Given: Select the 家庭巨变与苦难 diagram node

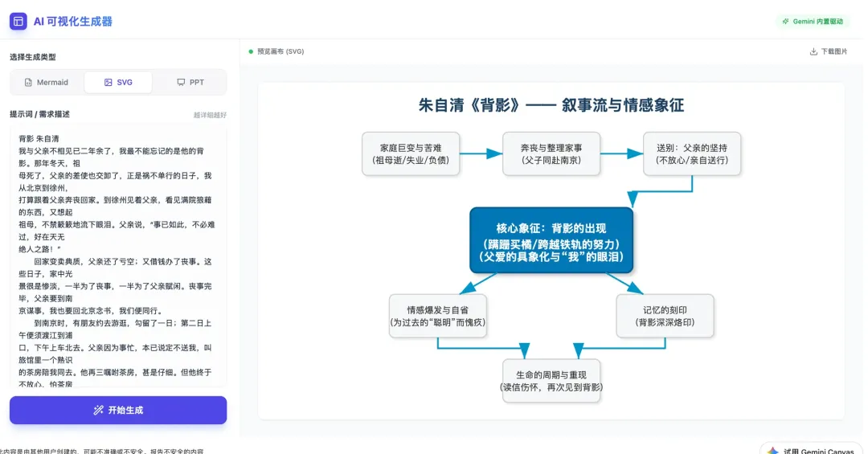Looking at the screenshot, I should 411,154.
